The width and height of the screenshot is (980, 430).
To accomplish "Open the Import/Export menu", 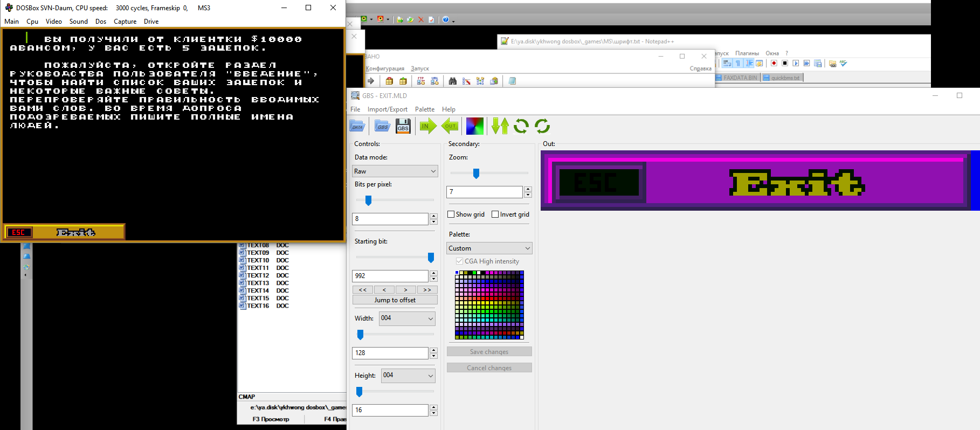I will tap(387, 109).
